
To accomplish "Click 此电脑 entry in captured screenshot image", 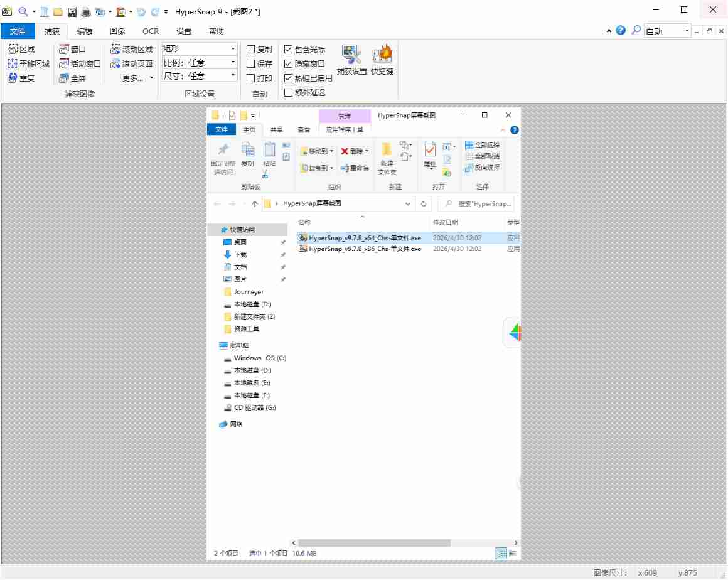I will tap(239, 345).
